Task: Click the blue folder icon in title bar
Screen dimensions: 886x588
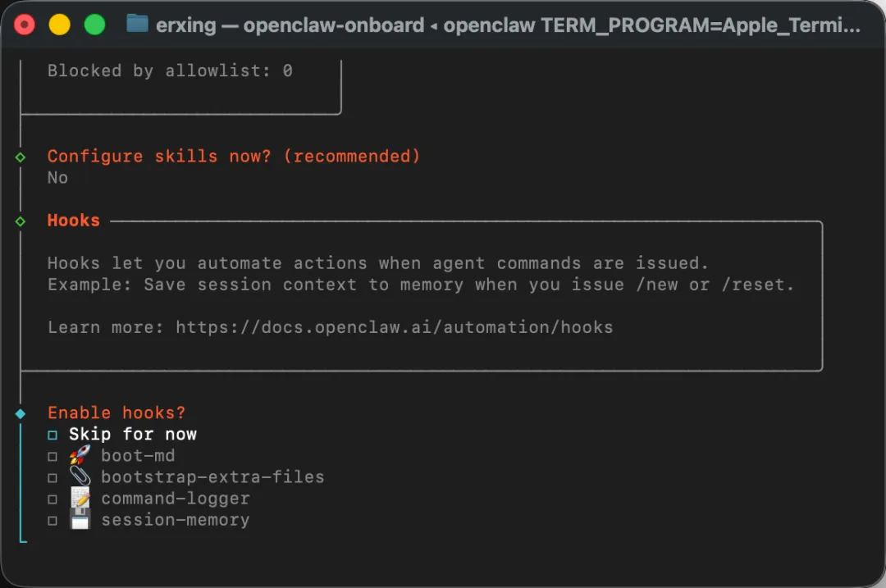Action: [x=137, y=24]
